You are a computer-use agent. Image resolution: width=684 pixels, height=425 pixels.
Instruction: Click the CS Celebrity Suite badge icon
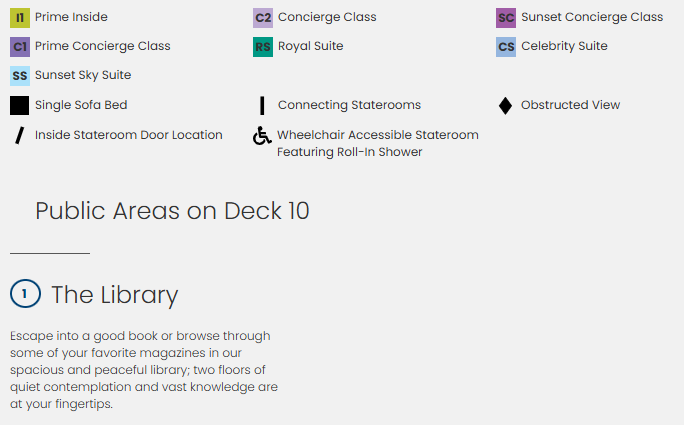click(506, 46)
